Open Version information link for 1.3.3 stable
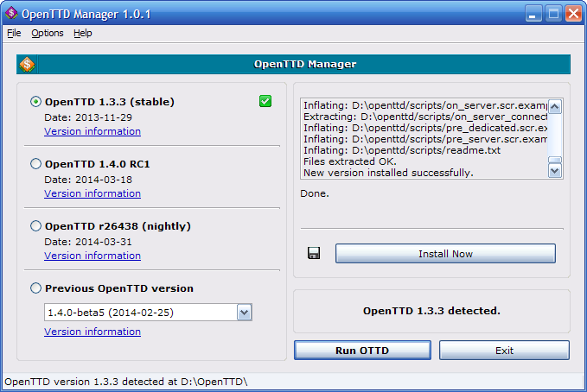Viewport: 587px width, 392px height. point(93,131)
